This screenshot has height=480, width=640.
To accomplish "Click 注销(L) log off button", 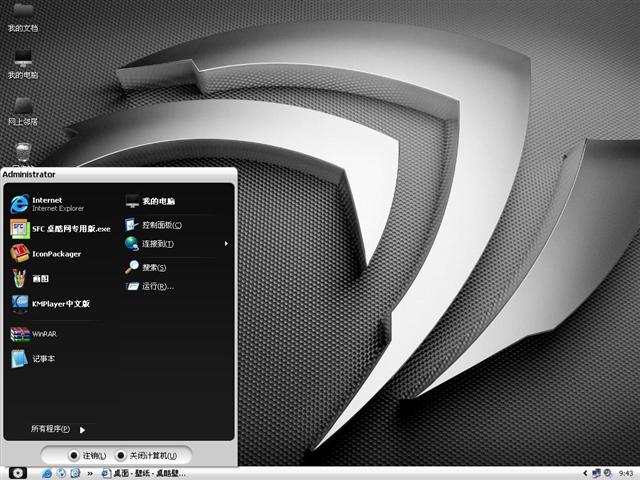I will pyautogui.click(x=88, y=455).
